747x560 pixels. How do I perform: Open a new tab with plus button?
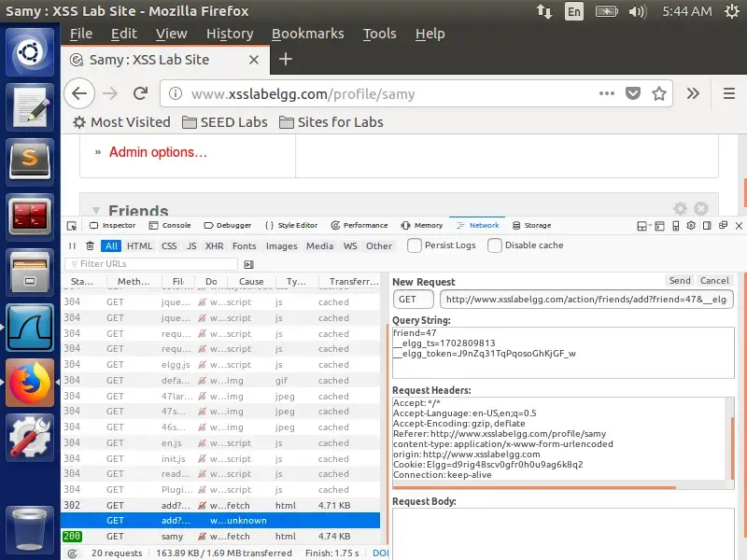(x=286, y=59)
